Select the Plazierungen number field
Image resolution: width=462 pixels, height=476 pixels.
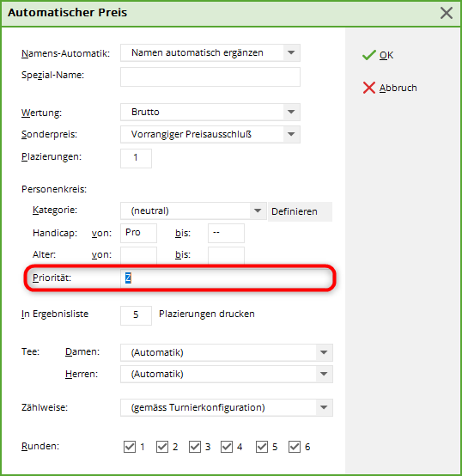click(136, 158)
